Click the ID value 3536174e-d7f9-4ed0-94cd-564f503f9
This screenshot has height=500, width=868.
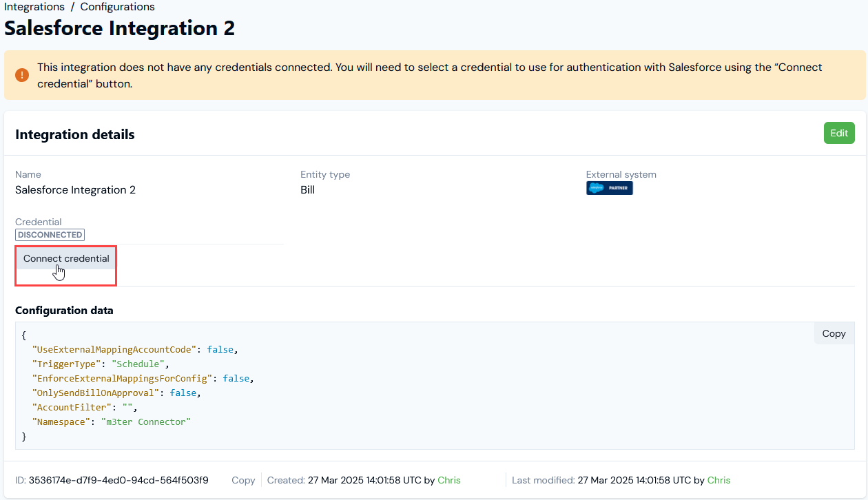point(118,480)
